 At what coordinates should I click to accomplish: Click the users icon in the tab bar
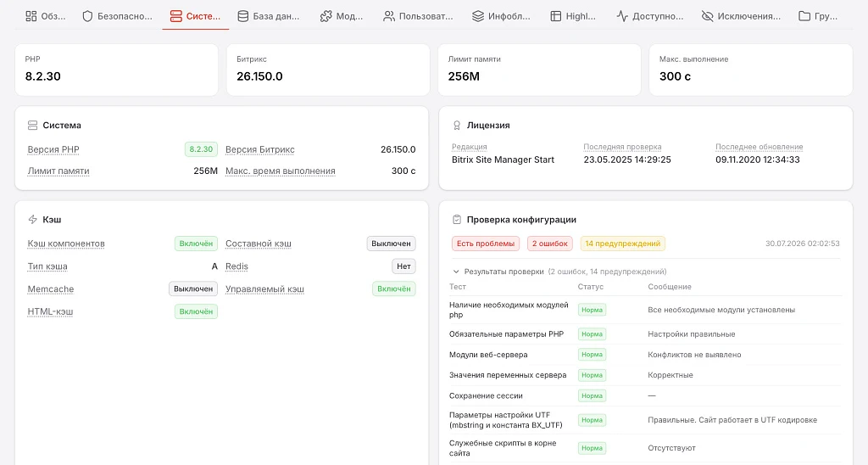tap(389, 16)
